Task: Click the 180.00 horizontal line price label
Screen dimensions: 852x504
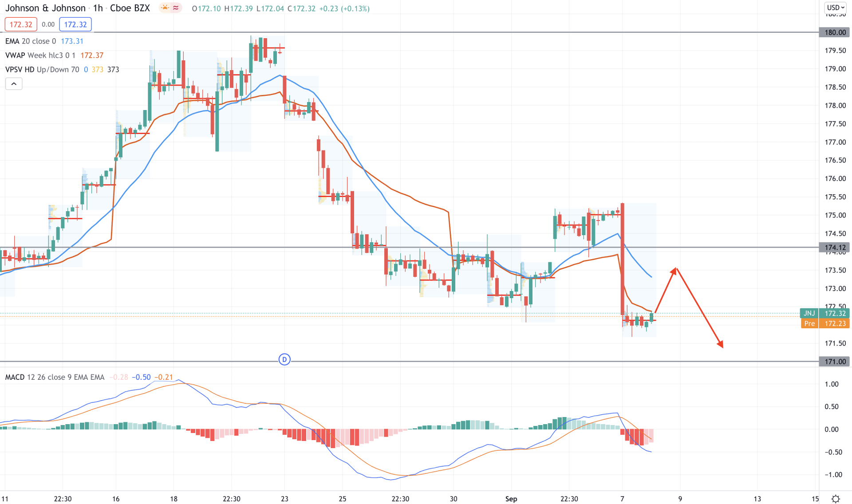Action: [x=835, y=32]
